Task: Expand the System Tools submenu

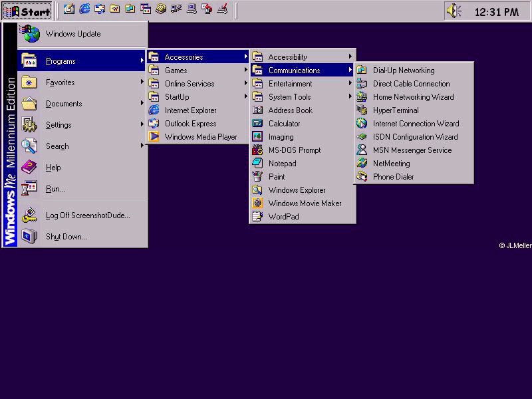Action: pos(303,96)
